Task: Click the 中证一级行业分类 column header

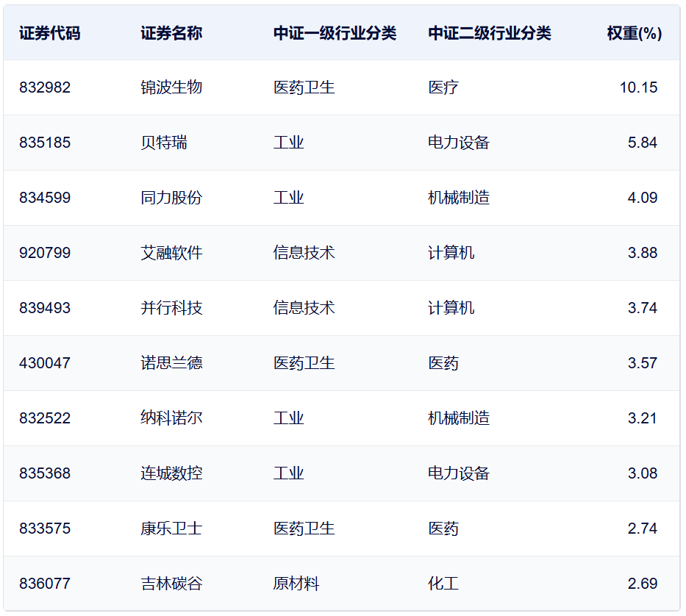Action: (335, 33)
